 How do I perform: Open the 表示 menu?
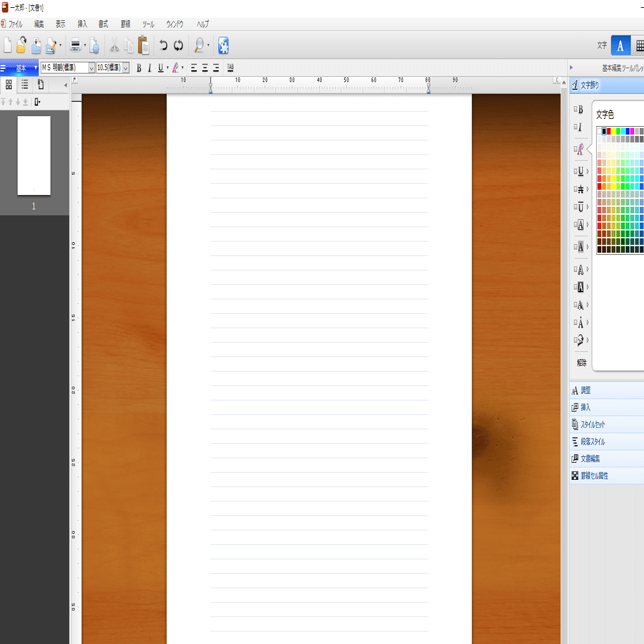coord(60,24)
